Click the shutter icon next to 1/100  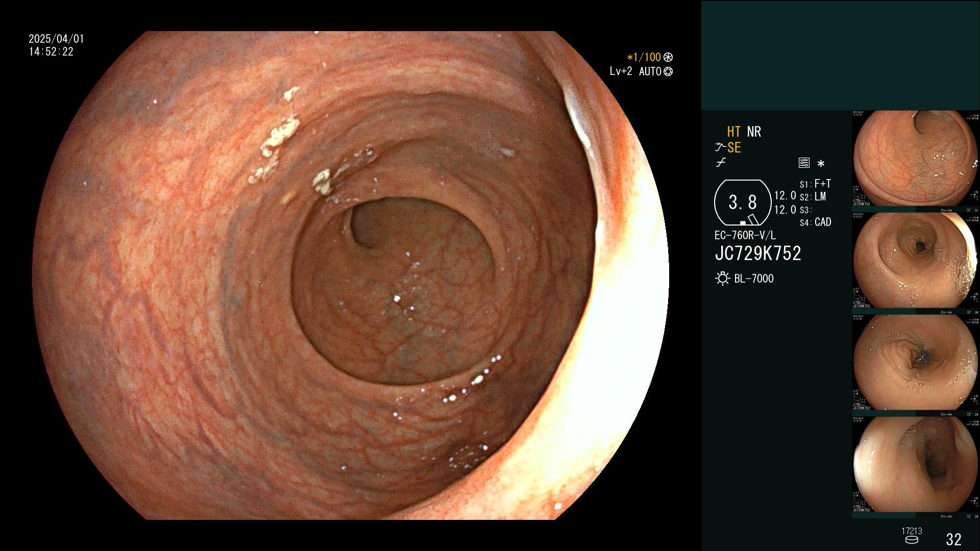click(668, 57)
